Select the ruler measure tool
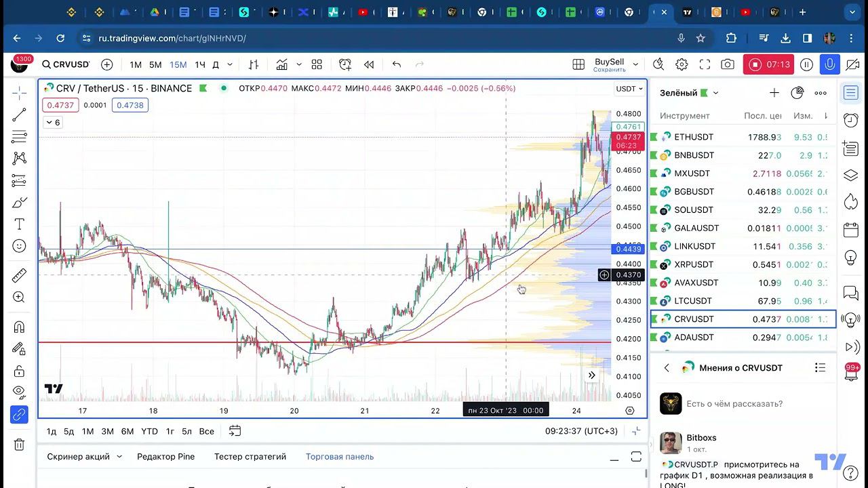This screenshot has height=488, width=868. 19,275
